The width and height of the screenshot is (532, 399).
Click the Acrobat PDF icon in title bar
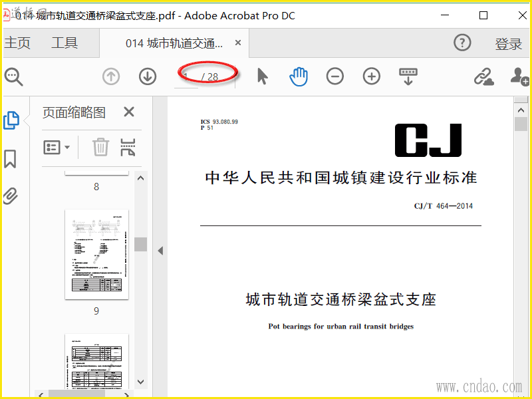point(6,15)
